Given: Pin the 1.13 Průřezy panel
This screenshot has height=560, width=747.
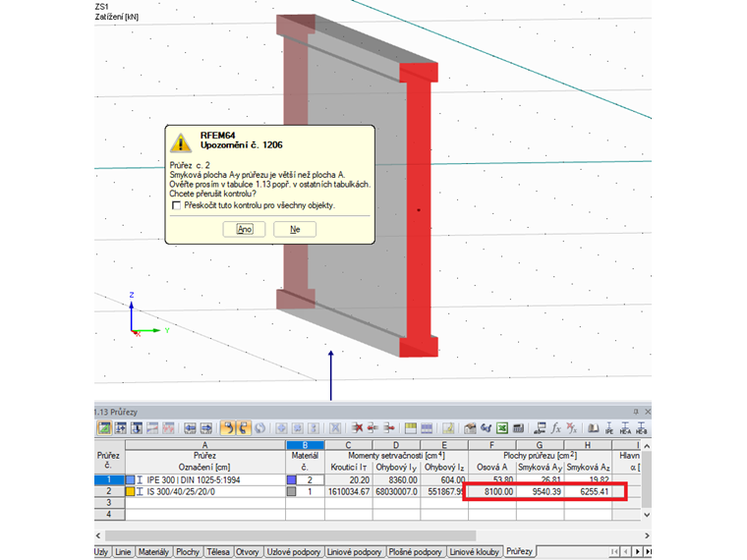Looking at the screenshot, I should (x=636, y=412).
